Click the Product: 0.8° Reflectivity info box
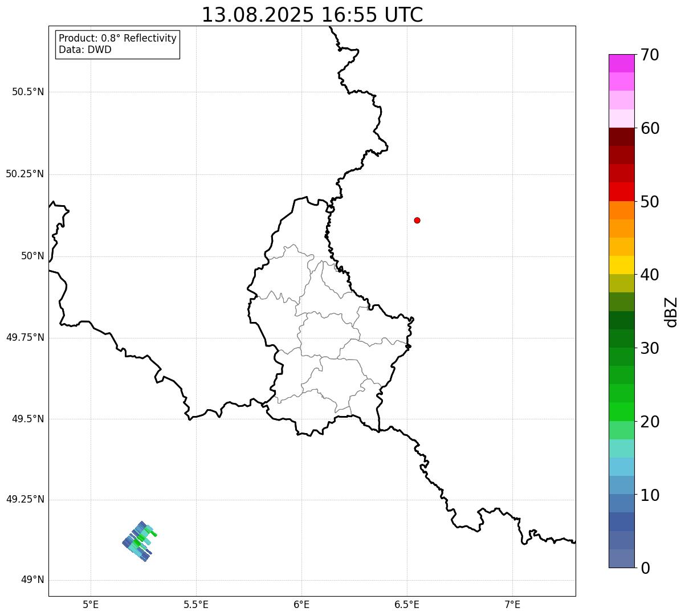Viewport: 685px width, 616px height. (x=118, y=44)
